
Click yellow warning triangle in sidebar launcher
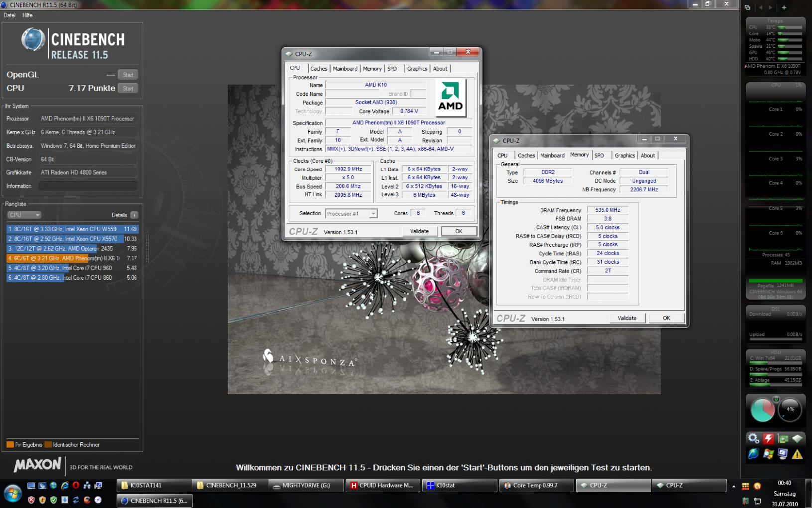[x=797, y=454]
